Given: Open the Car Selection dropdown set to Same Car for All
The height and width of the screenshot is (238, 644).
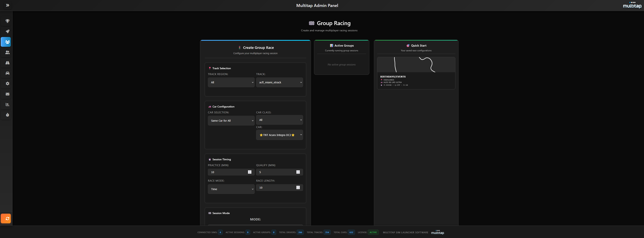Looking at the screenshot, I should [231, 121].
